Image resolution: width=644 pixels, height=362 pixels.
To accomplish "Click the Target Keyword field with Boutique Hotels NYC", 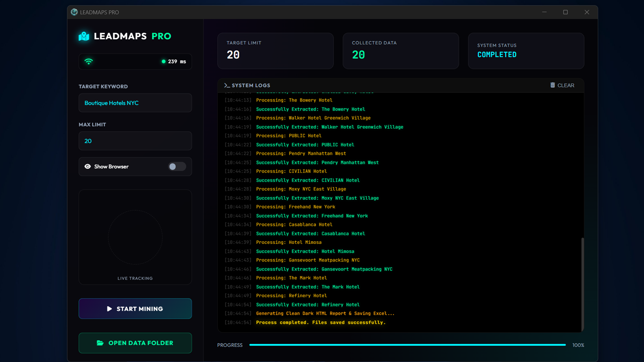I will coord(135,103).
